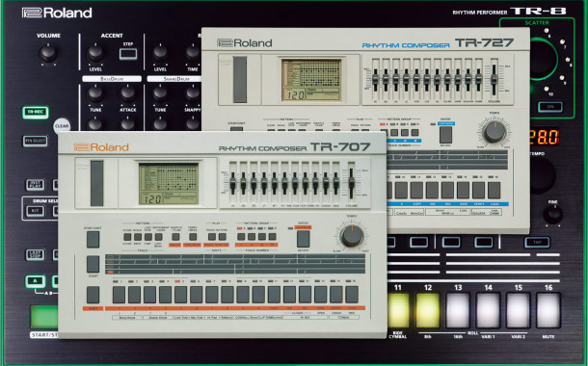Viewport: 588px width, 366px height.
Task: Trigger TR-8 pad 15 VARI 2
Action: 519,310
